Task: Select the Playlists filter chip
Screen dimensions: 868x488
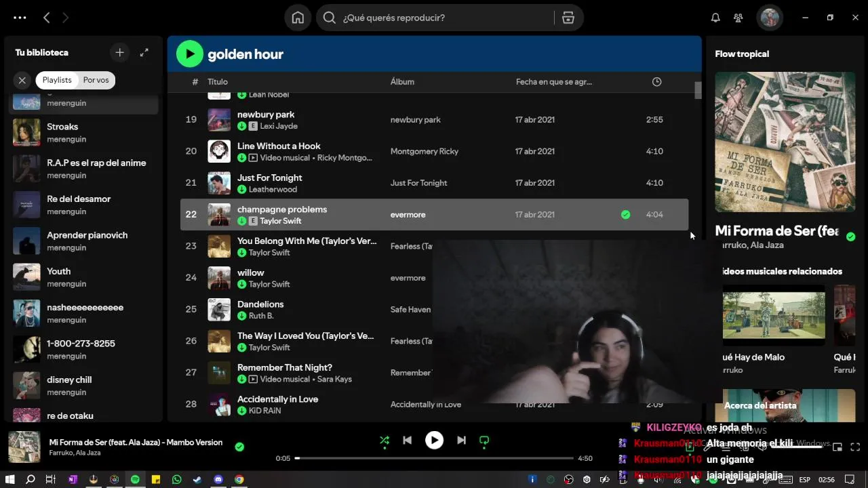Action: coord(57,80)
